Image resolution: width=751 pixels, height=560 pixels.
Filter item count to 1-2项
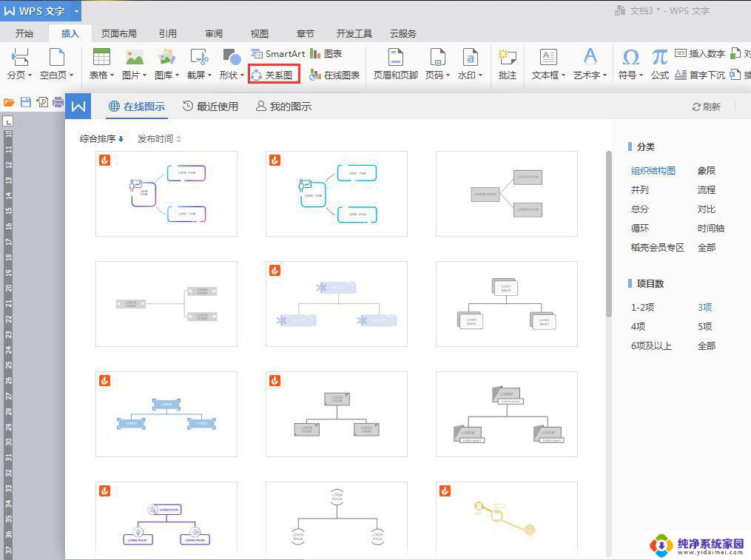pyautogui.click(x=642, y=307)
